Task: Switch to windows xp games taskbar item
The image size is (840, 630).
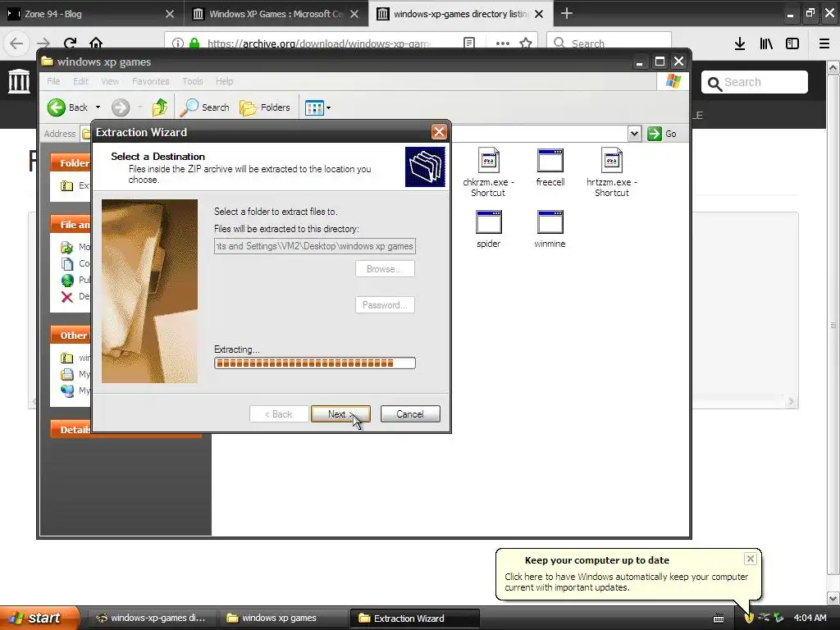Action: [282, 619]
